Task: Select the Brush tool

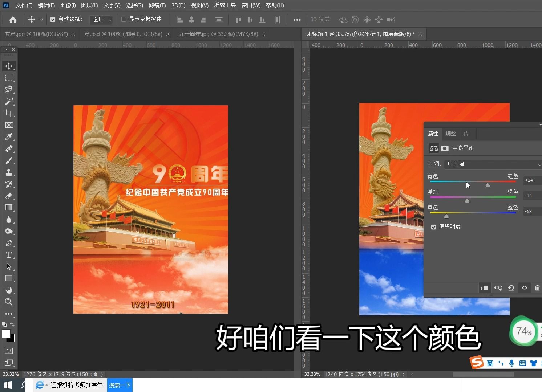Action: tap(9, 160)
